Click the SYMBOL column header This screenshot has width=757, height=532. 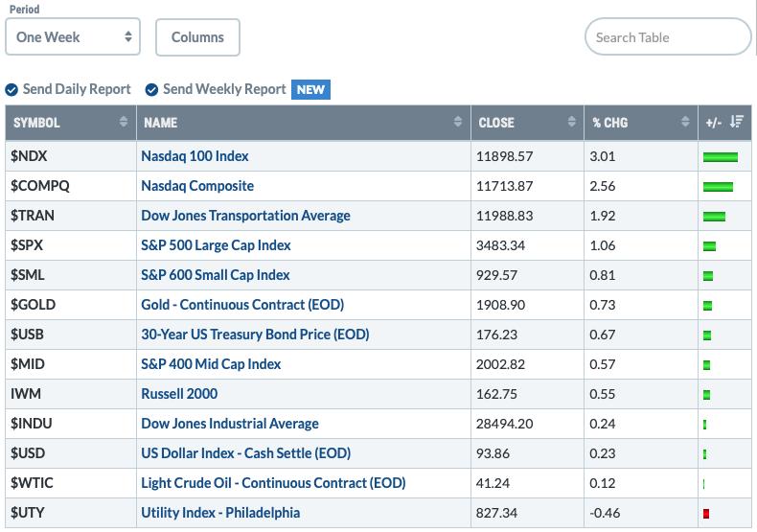pyautogui.click(x=71, y=123)
